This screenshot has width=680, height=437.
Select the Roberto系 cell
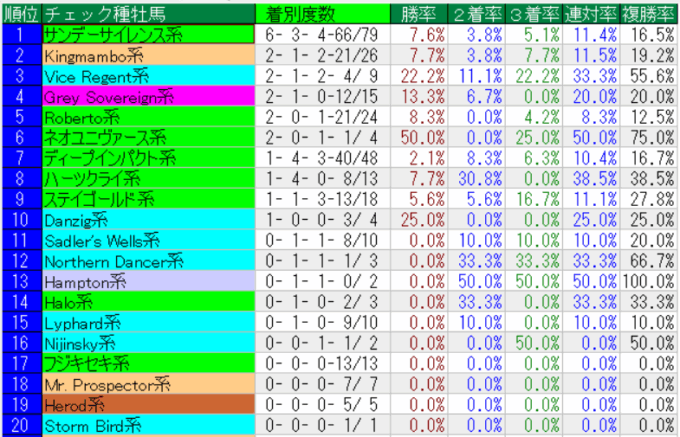tap(148, 117)
